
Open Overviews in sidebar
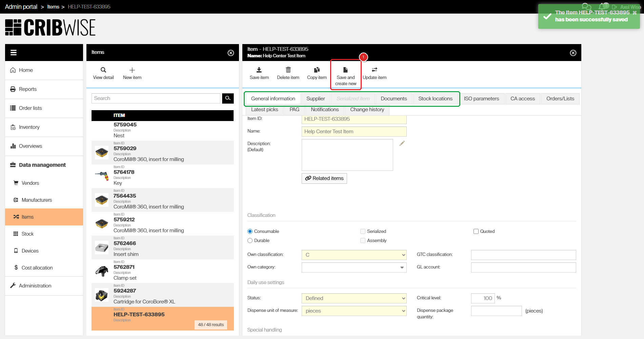(44, 146)
